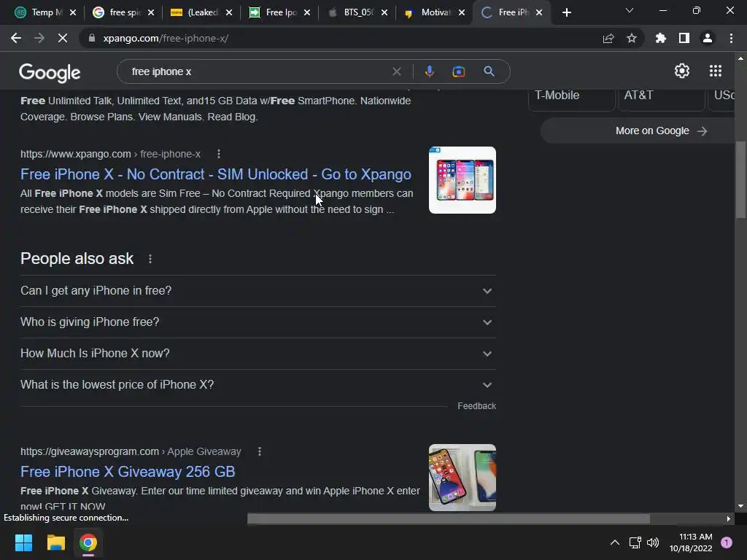Show hidden system tray icons
The image size is (747, 560).
click(x=614, y=542)
